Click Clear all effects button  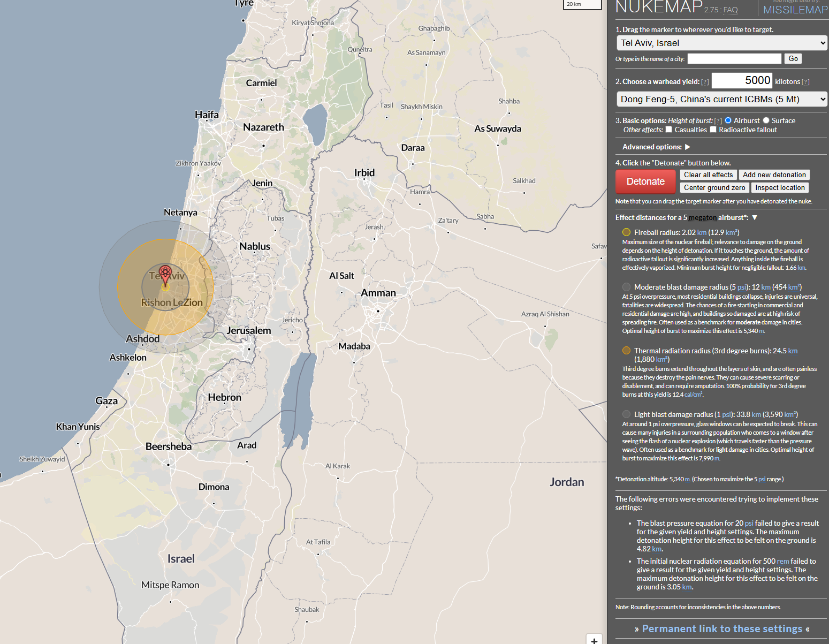[x=708, y=175]
